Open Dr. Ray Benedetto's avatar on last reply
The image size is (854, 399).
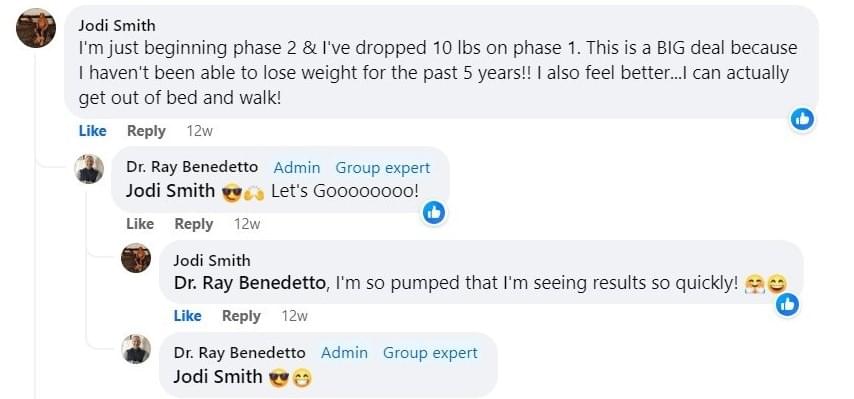tap(136, 348)
